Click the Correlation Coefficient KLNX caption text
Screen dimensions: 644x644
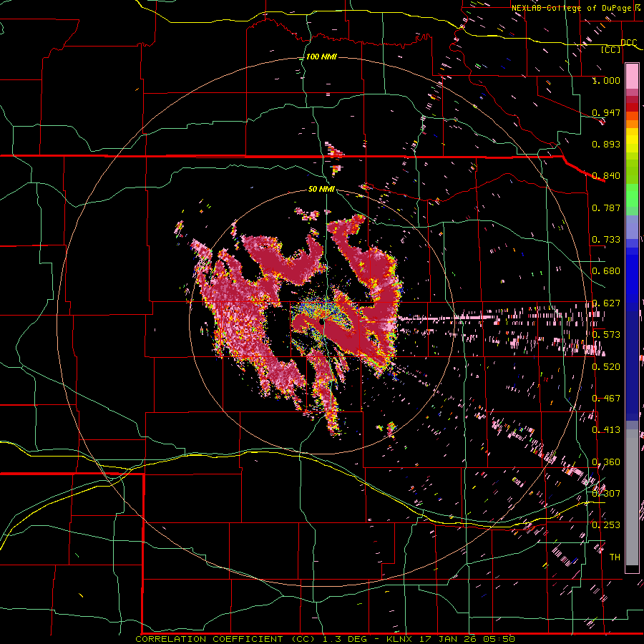(x=325, y=639)
